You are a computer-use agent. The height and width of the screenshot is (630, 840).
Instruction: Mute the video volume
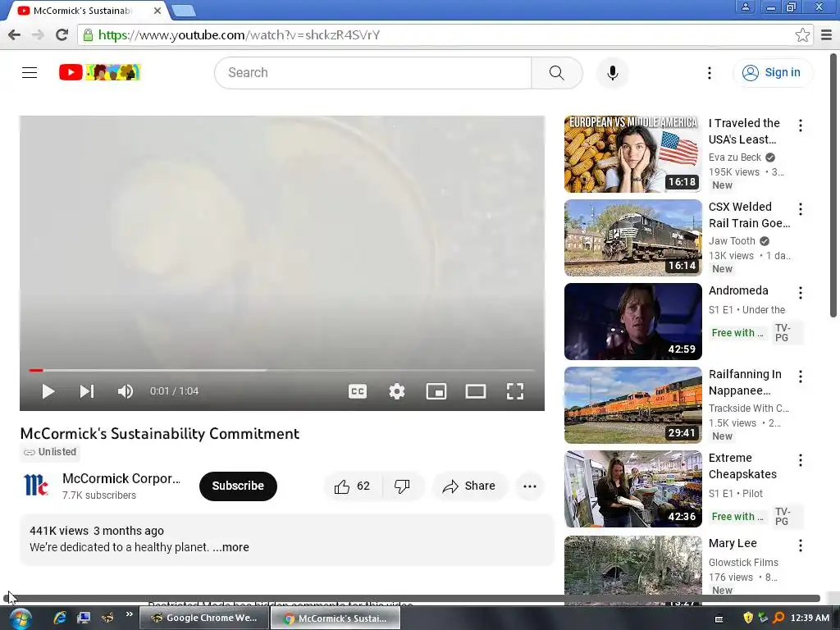(x=126, y=391)
